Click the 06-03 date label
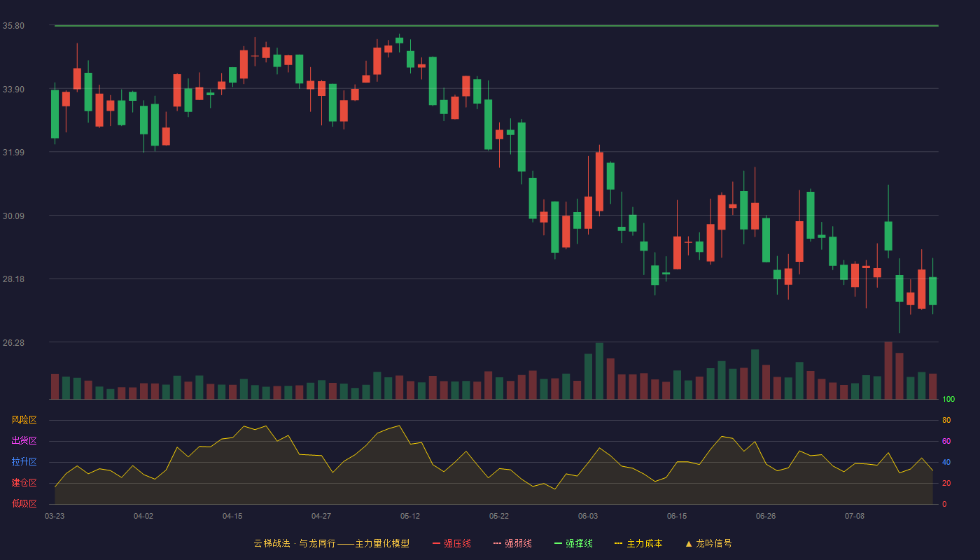Viewport: 980px width, 560px height. coord(588,516)
